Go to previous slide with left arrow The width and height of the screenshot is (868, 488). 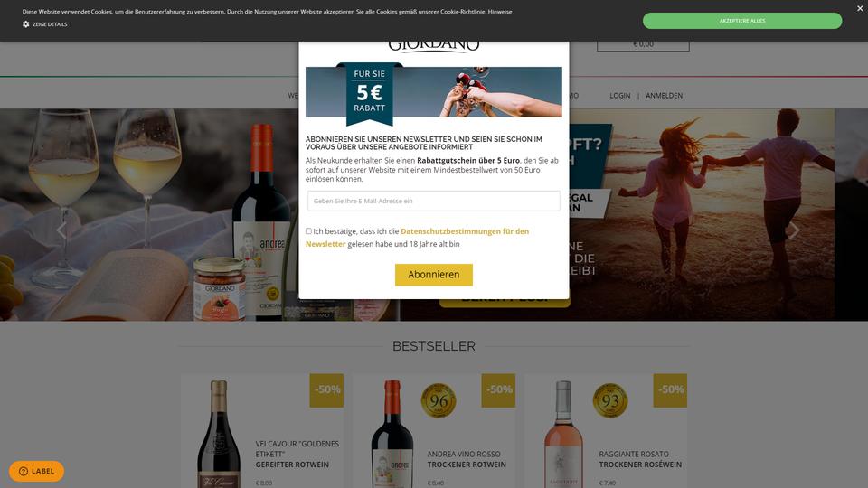(x=61, y=230)
